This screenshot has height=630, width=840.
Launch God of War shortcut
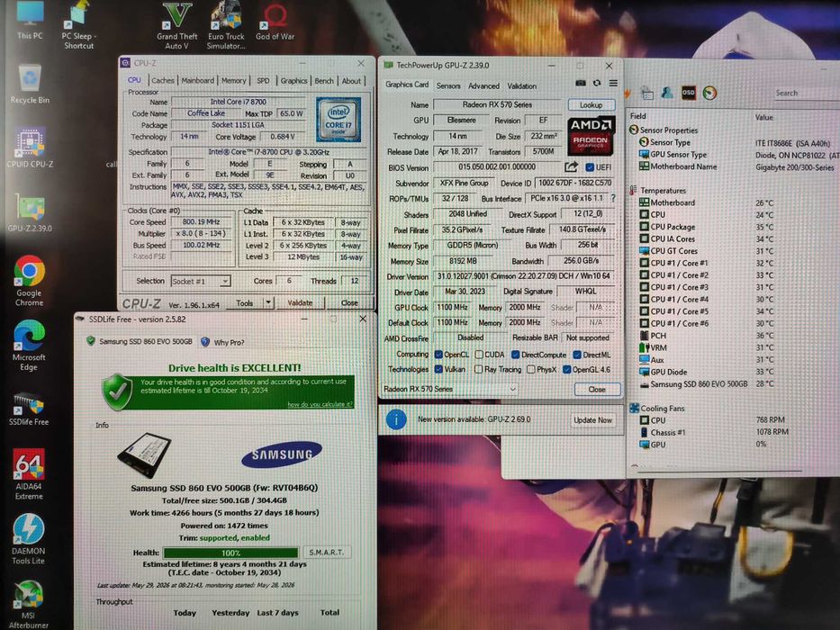coord(275,22)
